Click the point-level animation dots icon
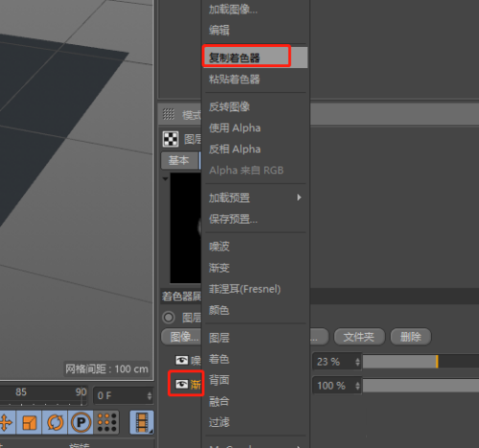Screen dimensions: 479x448 (x=106, y=422)
